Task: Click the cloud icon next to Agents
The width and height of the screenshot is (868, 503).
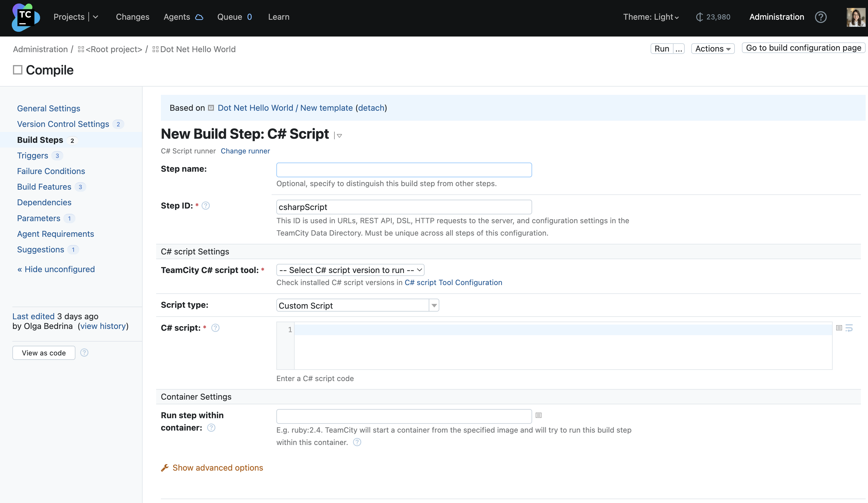Action: click(199, 17)
